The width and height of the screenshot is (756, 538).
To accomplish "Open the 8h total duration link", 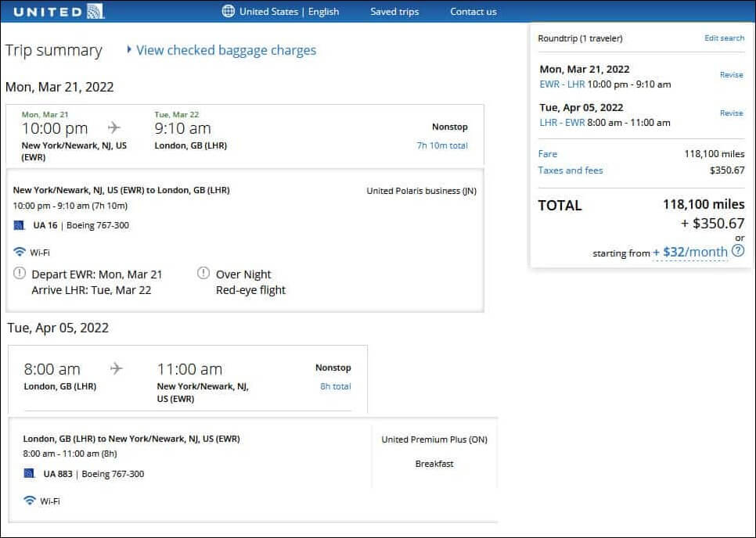I will (x=336, y=386).
